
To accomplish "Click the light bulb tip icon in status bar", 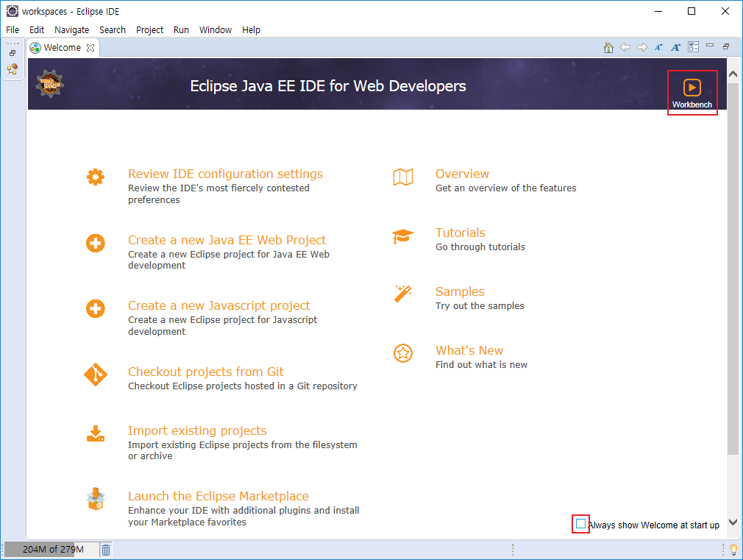I will pyautogui.click(x=733, y=550).
